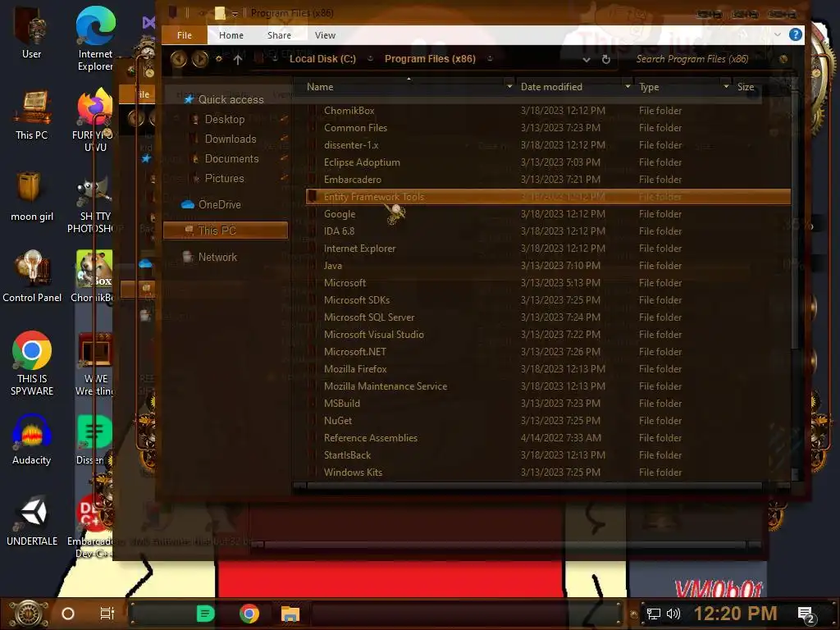Click the Explorer help icon
Viewport: 840px width, 630px height.
(x=795, y=34)
